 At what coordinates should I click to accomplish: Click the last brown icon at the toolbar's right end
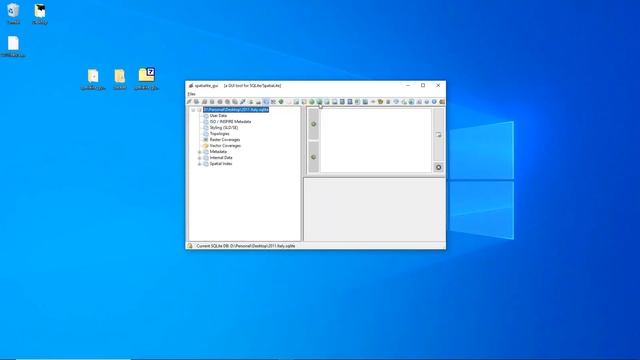click(442, 102)
